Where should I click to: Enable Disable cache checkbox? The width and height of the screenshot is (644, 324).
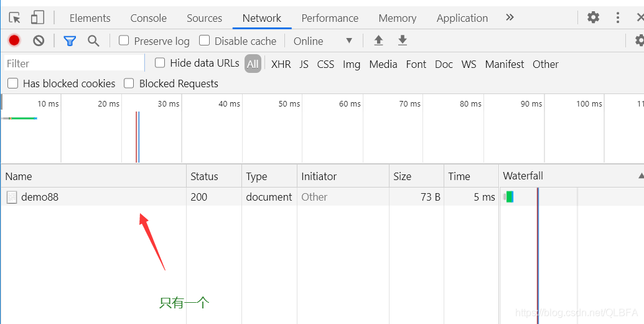click(204, 40)
